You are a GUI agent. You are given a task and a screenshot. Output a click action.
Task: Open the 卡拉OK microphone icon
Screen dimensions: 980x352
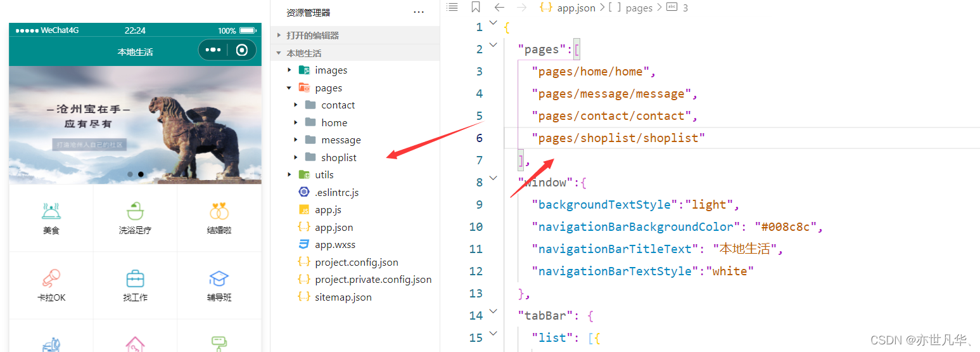pos(51,278)
